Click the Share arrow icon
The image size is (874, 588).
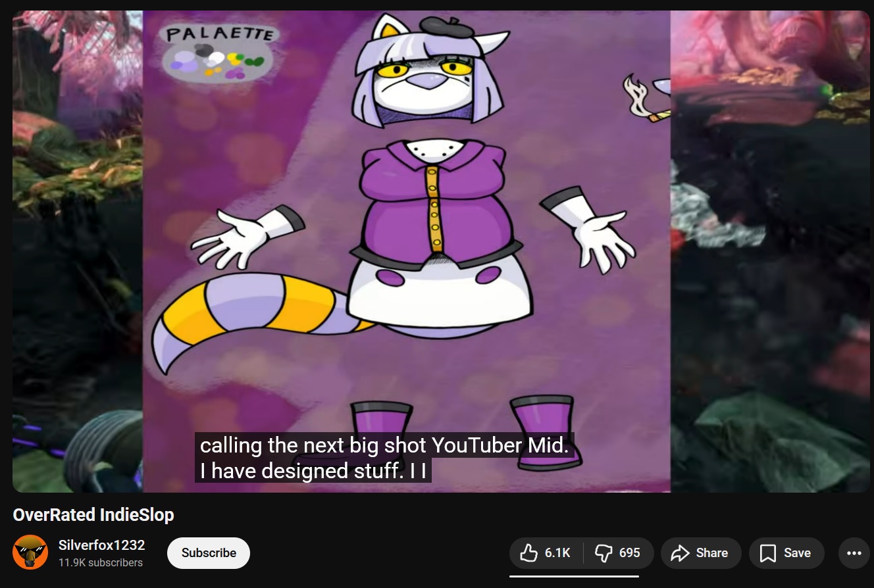tap(679, 553)
